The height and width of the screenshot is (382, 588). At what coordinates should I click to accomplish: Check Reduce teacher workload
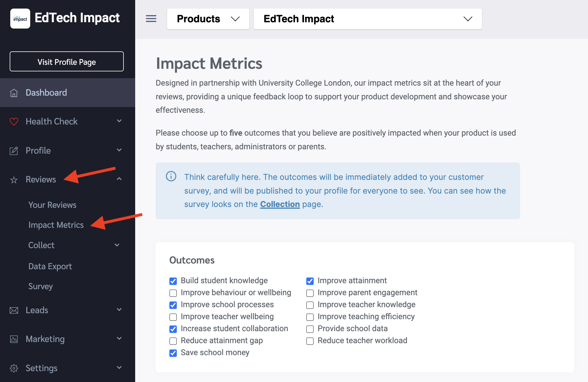coord(310,341)
